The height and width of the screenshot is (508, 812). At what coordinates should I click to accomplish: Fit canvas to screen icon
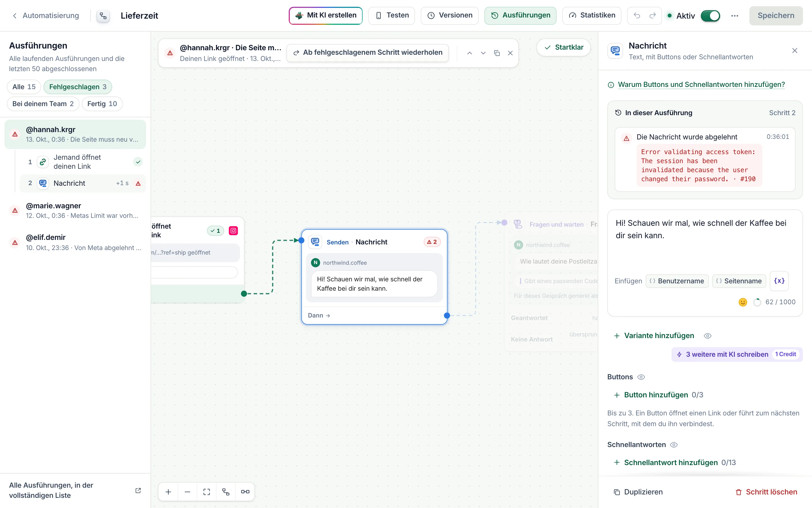tap(207, 492)
